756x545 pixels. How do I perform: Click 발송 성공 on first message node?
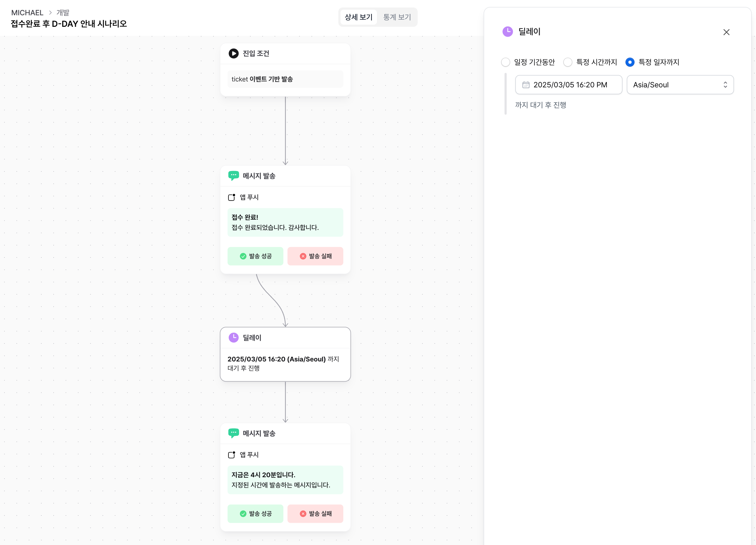pos(255,256)
